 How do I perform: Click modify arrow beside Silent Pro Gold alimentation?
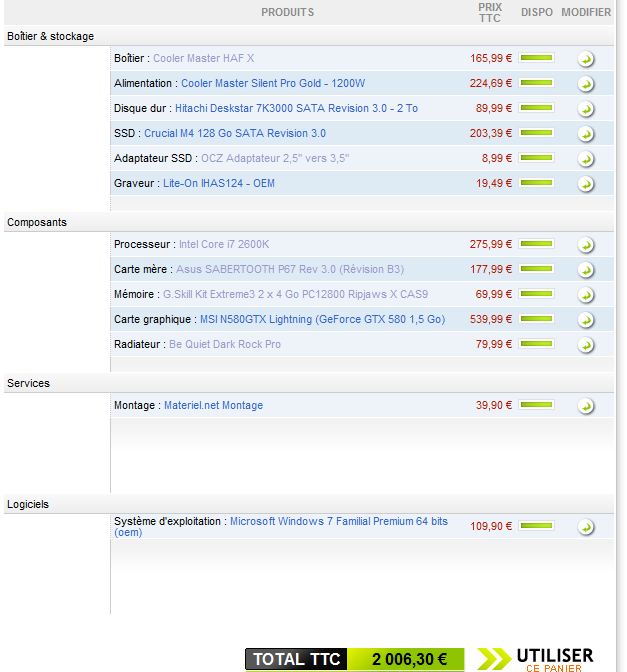pos(586,84)
